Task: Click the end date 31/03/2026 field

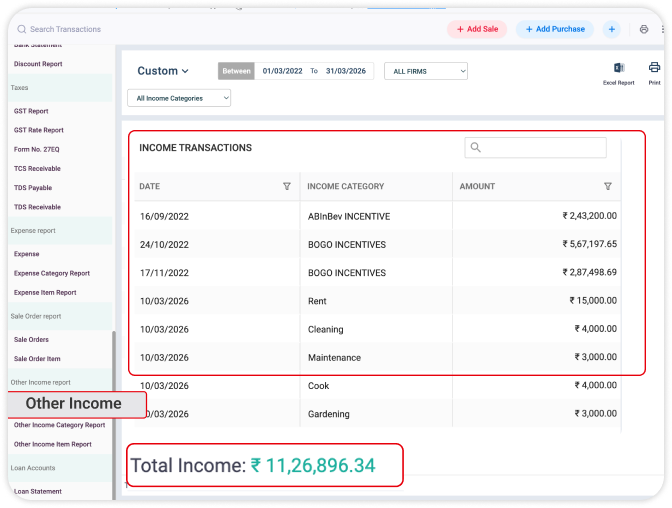Action: pyautogui.click(x=346, y=71)
